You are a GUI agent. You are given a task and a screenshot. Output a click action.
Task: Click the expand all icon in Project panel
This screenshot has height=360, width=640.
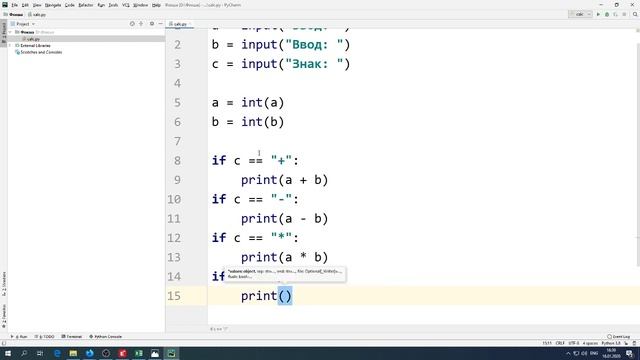pos(141,24)
